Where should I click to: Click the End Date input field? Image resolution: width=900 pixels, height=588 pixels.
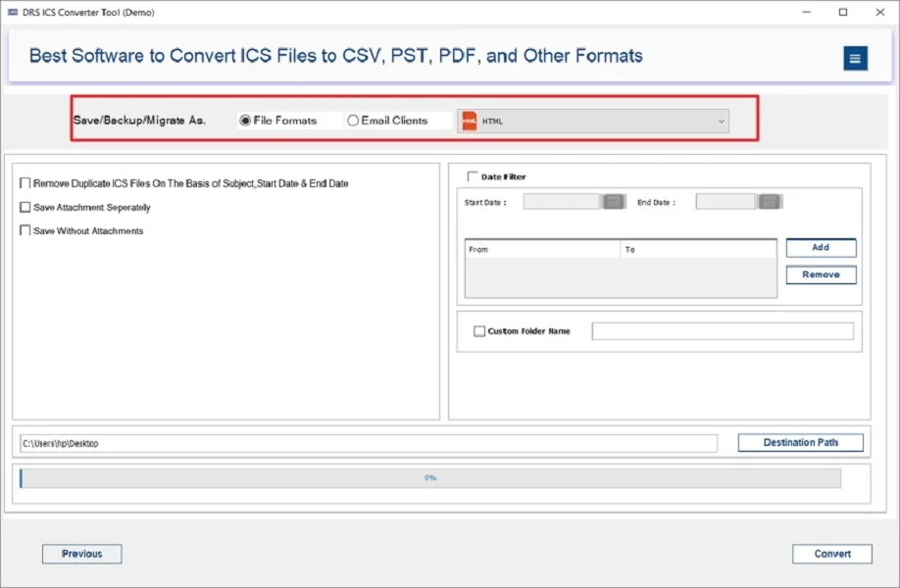pyautogui.click(x=725, y=202)
